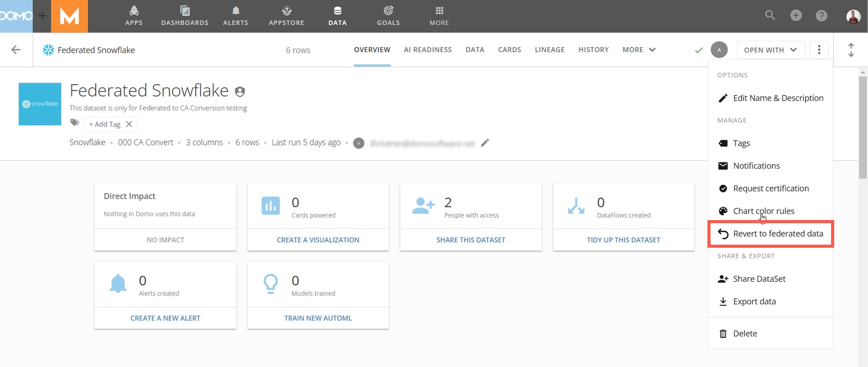Select Share DataSet option
Image resolution: width=868 pixels, height=367 pixels.
coord(770,279)
